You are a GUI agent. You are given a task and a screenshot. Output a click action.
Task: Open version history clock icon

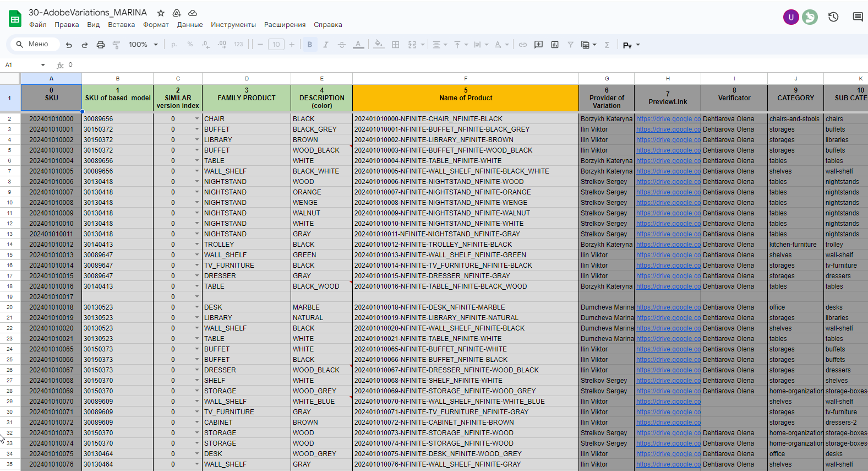(x=833, y=17)
